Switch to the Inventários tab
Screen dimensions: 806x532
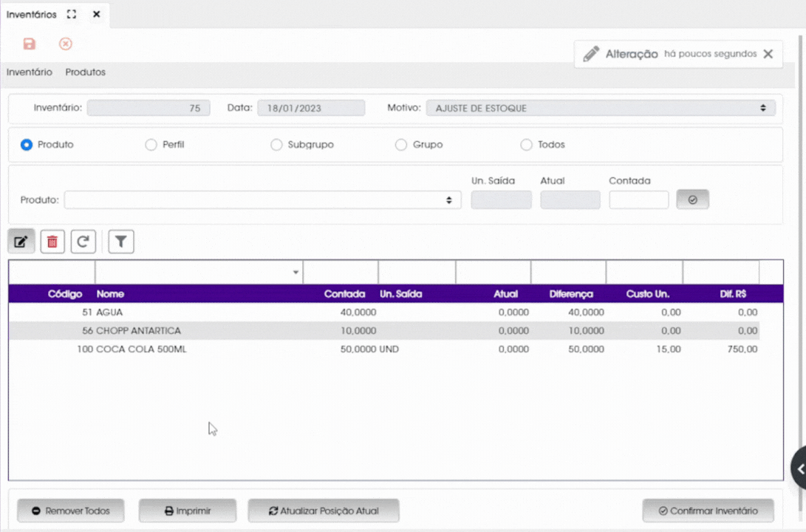pyautogui.click(x=31, y=14)
